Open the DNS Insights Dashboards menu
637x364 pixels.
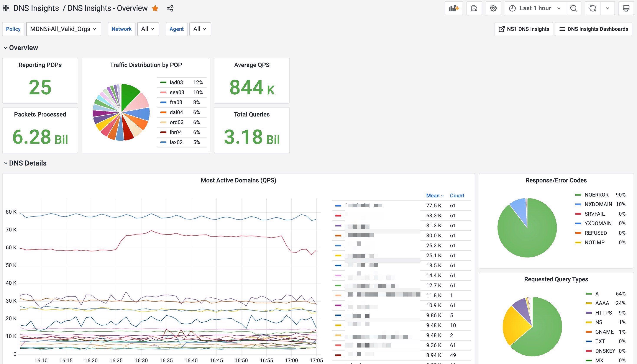[x=593, y=29]
